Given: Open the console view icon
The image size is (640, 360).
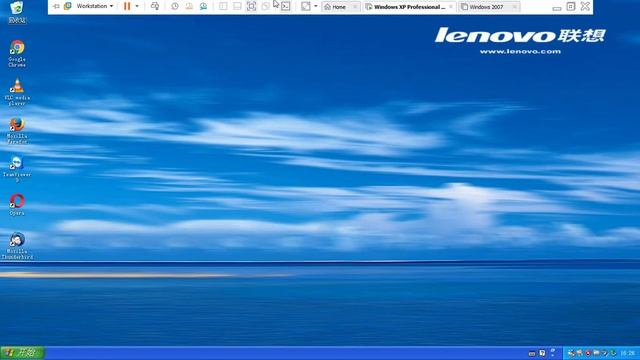Looking at the screenshot, I should (286, 6).
